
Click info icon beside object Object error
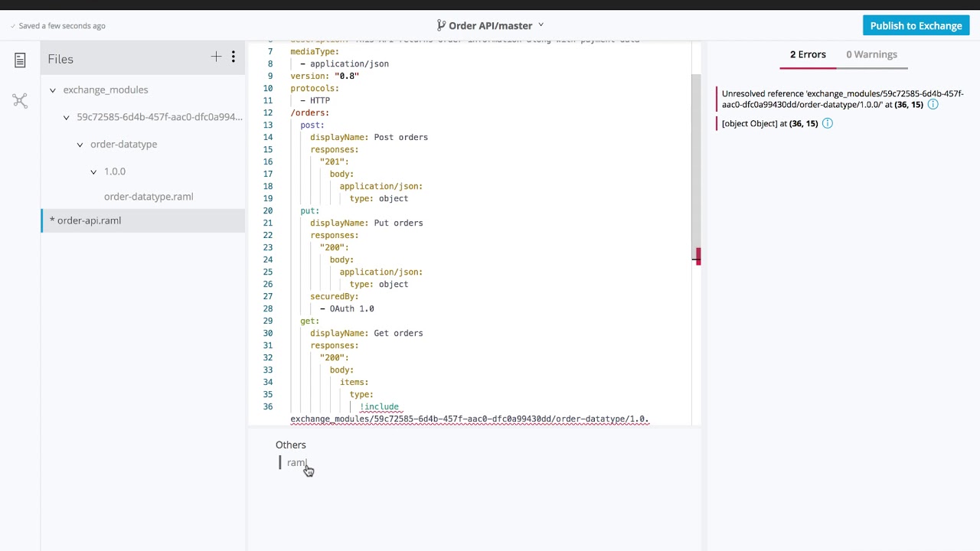(827, 123)
